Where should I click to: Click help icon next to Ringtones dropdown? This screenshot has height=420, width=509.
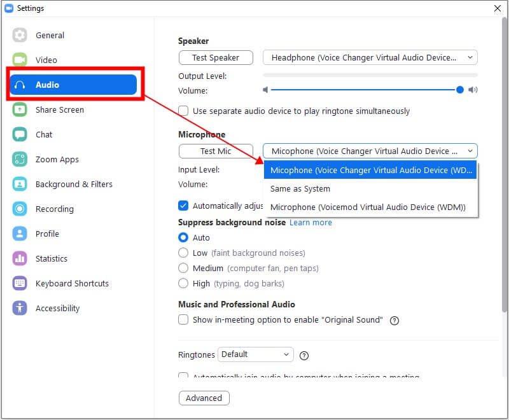coord(304,356)
